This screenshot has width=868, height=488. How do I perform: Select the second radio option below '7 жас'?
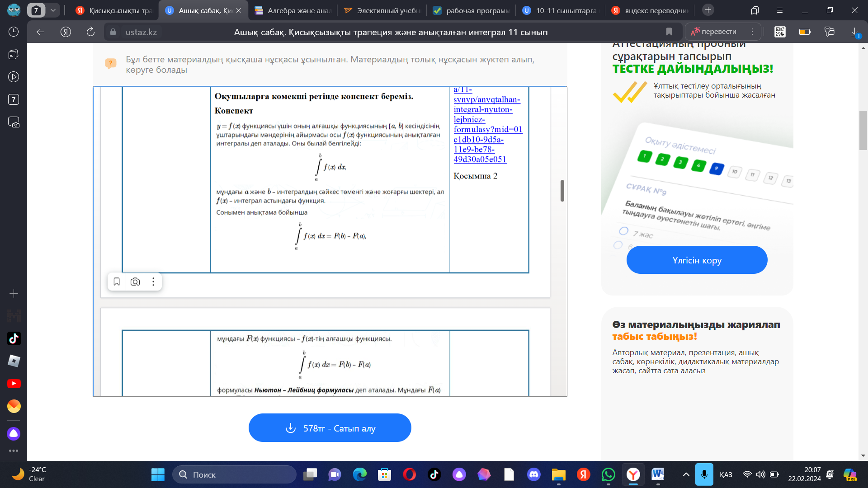click(618, 245)
